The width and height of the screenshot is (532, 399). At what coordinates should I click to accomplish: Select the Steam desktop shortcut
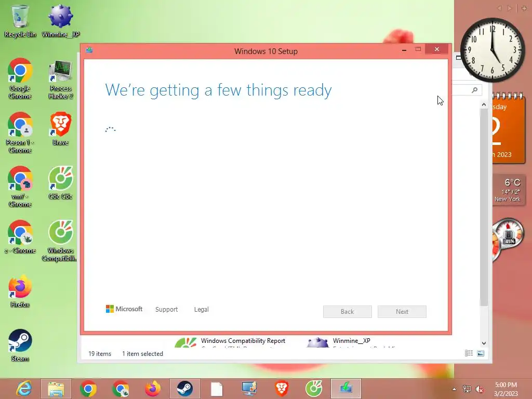(20, 345)
